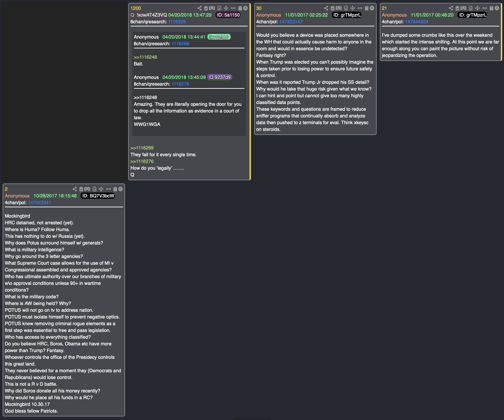Click timestamp 11/01/2017 00:48:20
The height and width of the screenshot is (420, 504).
pos(432,15)
